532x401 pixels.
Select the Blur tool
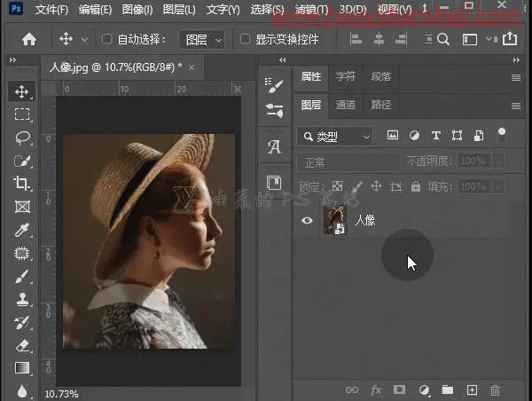click(22, 390)
